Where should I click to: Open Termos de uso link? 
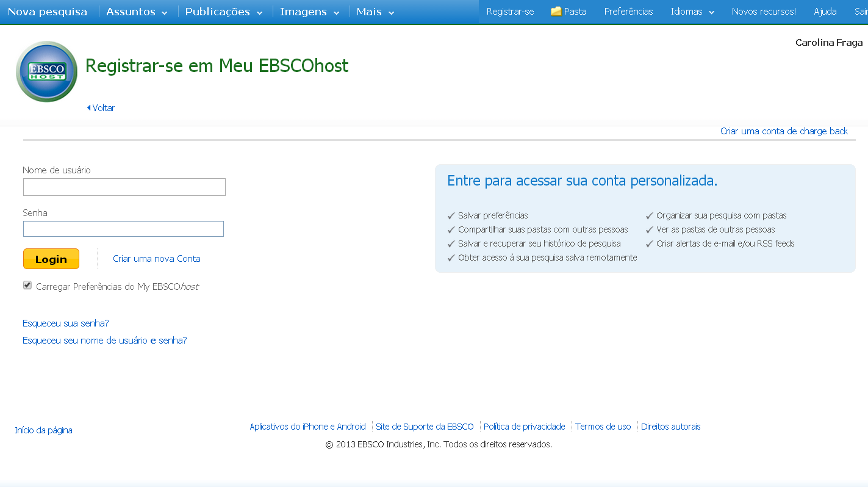[603, 427]
